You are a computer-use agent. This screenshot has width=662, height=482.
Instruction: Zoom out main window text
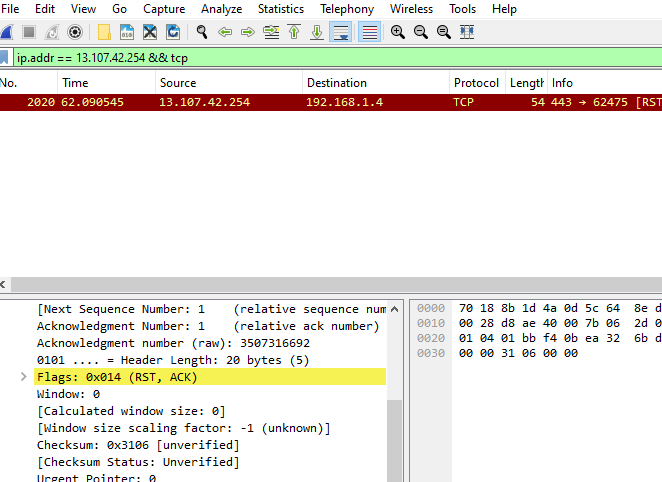click(x=421, y=32)
